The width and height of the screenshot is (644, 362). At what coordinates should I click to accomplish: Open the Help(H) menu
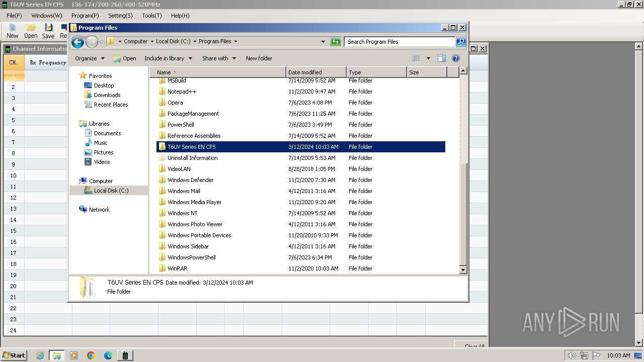[180, 16]
